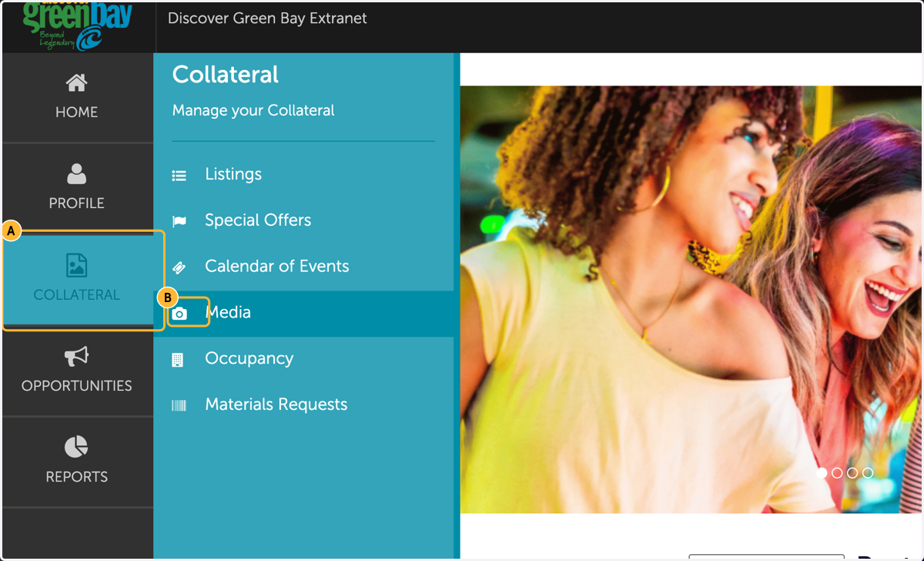Click the Green Bay logo
The height and width of the screenshot is (561, 924).
78,26
